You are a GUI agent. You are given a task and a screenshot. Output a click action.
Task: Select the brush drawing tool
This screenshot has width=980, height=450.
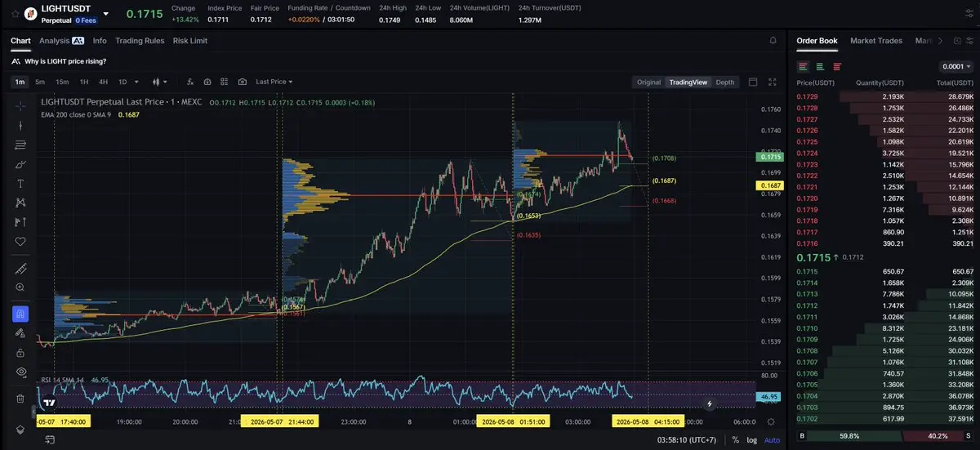point(20,164)
